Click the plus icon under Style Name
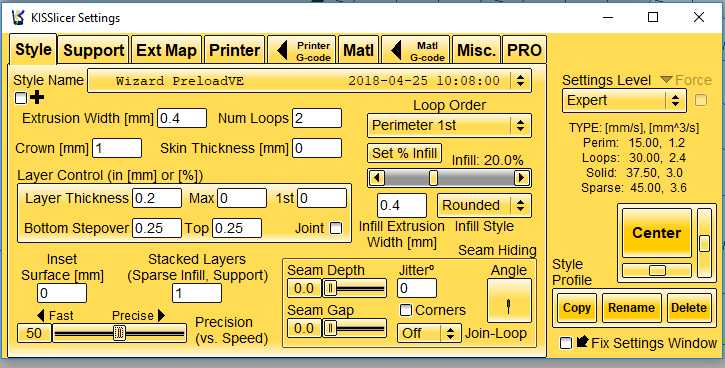The width and height of the screenshot is (725, 368). pos(37,98)
